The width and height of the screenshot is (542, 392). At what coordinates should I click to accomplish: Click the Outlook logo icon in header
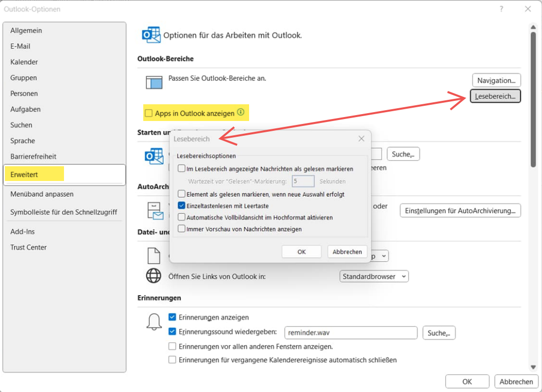pyautogui.click(x=151, y=35)
